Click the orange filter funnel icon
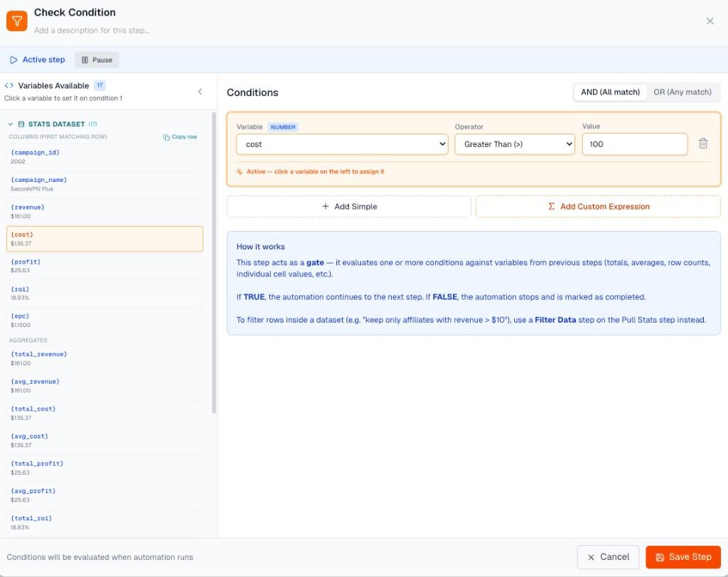This screenshot has width=728, height=577. pos(17,21)
